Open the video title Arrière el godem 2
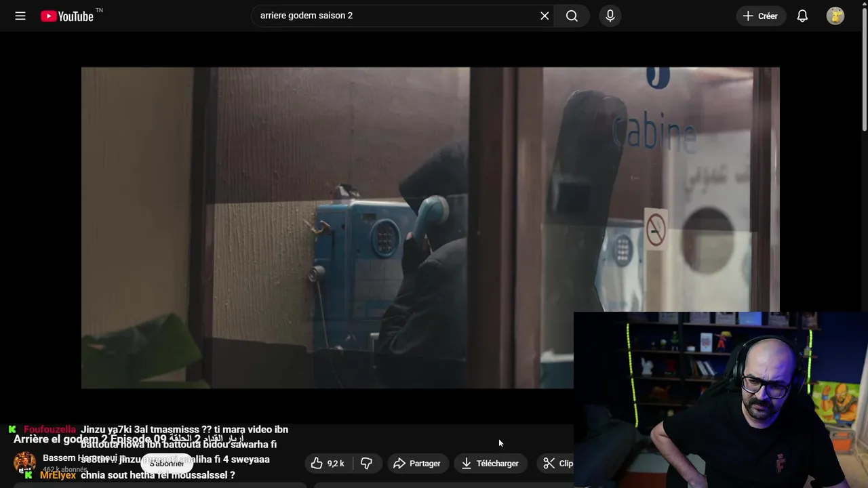The image size is (868, 488). pos(129,439)
